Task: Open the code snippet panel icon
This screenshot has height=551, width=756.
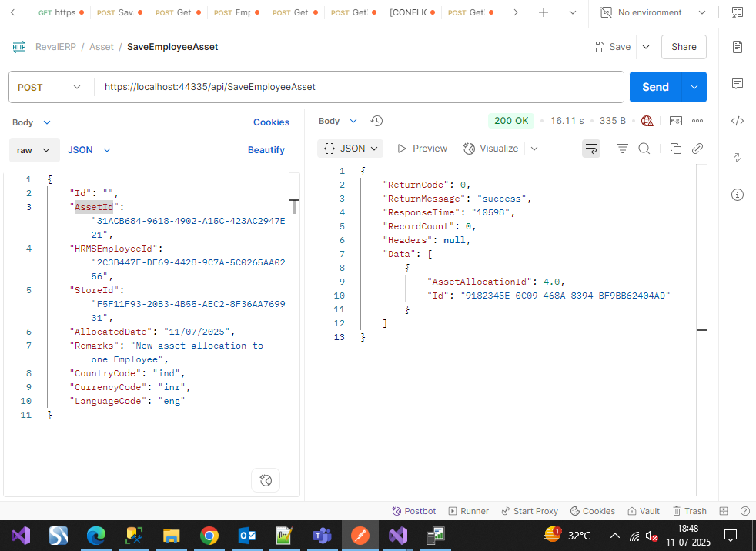Action: (737, 120)
